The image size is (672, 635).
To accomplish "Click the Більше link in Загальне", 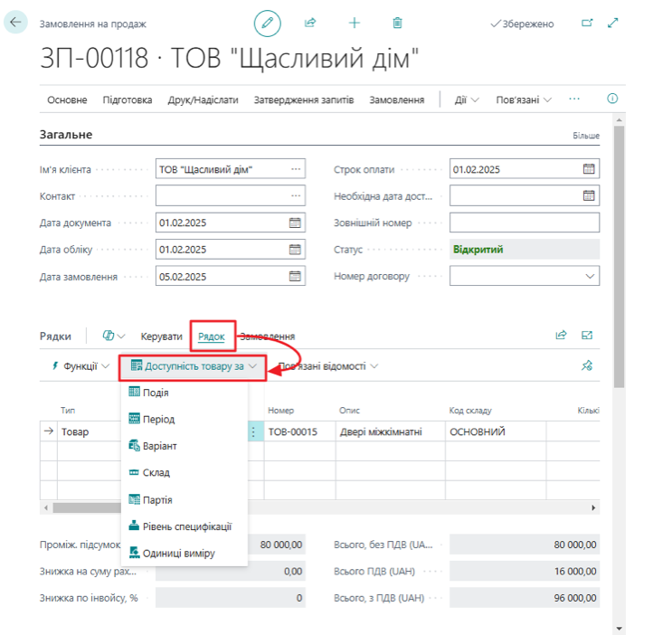I will click(585, 136).
